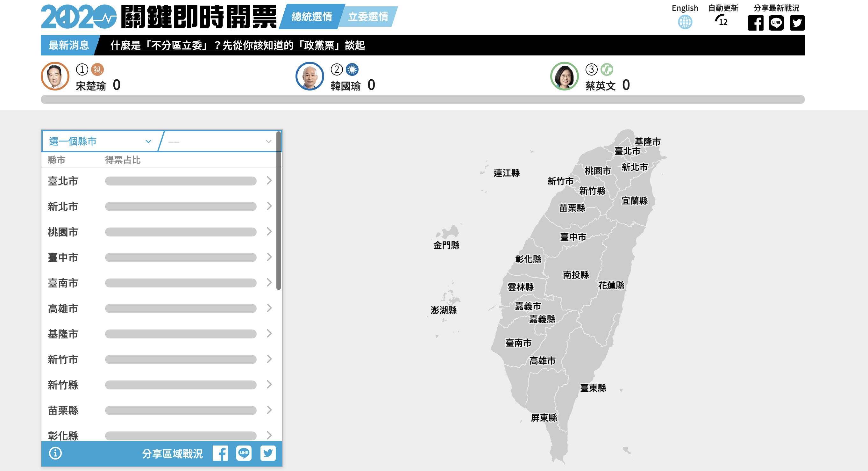Viewport: 868px width, 471px height.
Task: Share latest results via LINE in header
Action: tap(776, 23)
